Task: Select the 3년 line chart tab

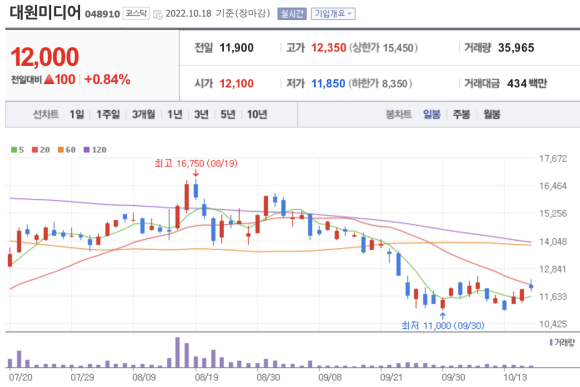Action: pos(201,114)
